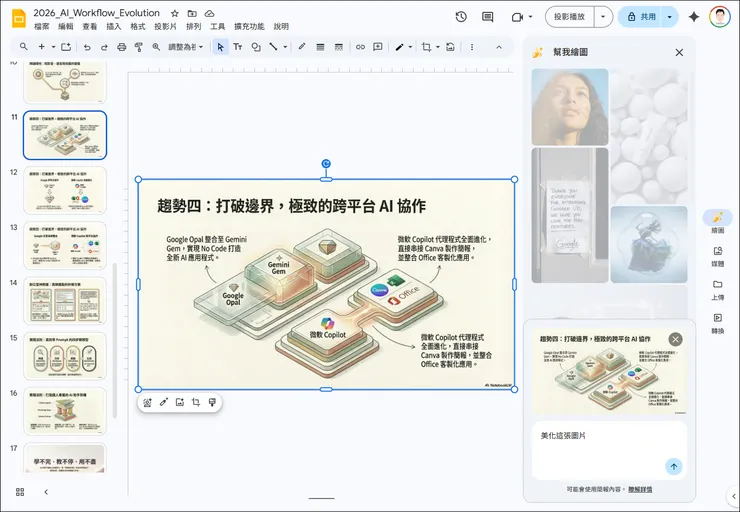
Task: Click the pen drawing tool
Action: (400, 47)
